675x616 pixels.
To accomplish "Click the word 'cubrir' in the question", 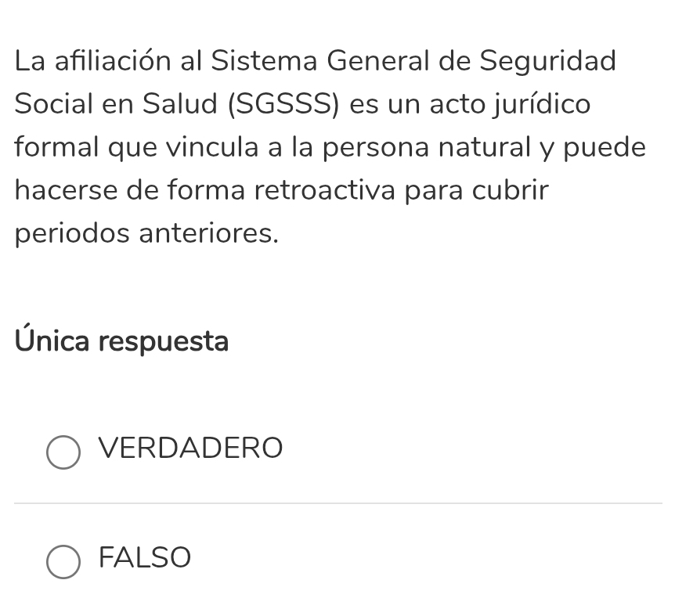I will 510,190.
